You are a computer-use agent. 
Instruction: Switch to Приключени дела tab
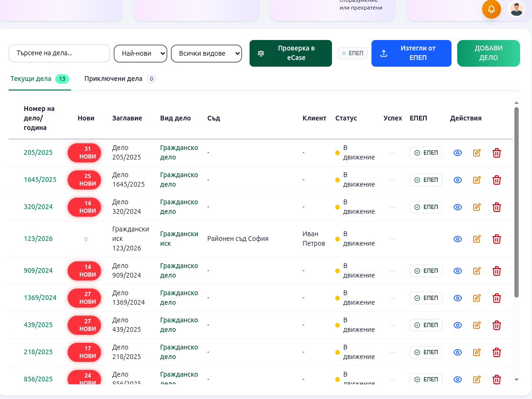coord(120,79)
